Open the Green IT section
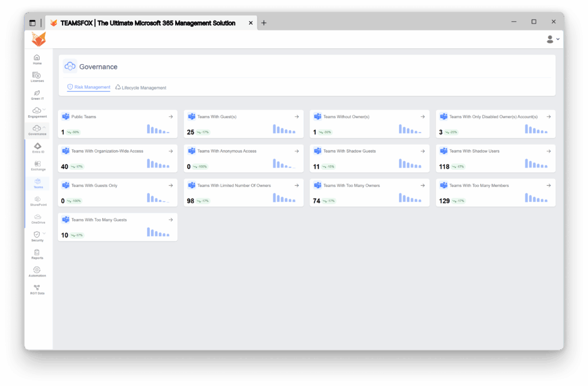This screenshot has height=386, width=588. tap(37, 95)
